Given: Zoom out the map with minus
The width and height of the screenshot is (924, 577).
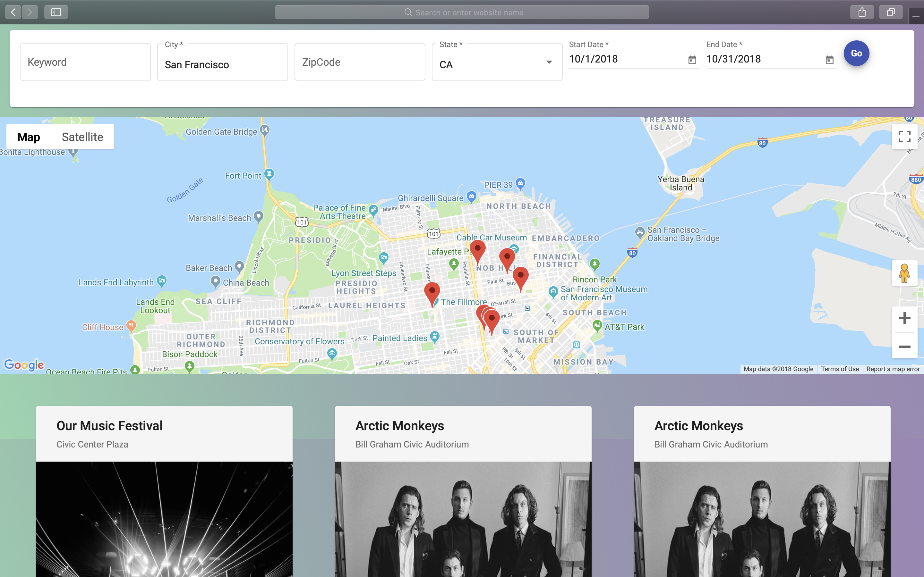Looking at the screenshot, I should pos(904,347).
